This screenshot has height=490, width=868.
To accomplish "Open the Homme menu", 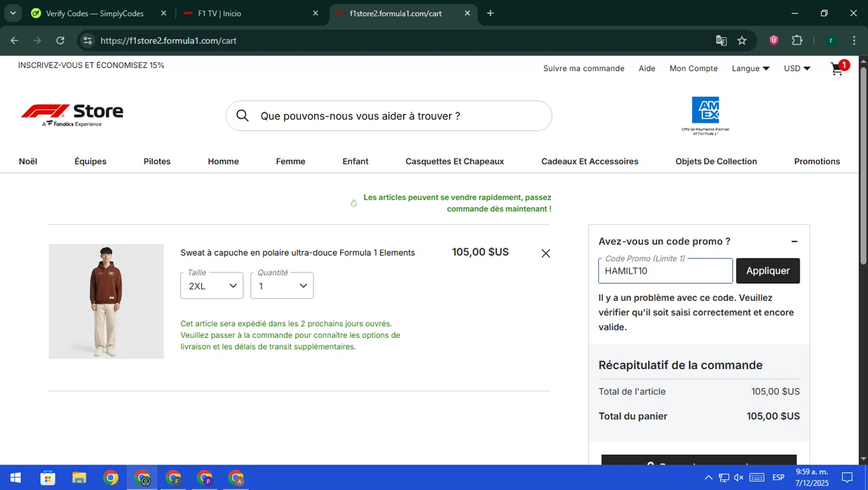I will (223, 161).
